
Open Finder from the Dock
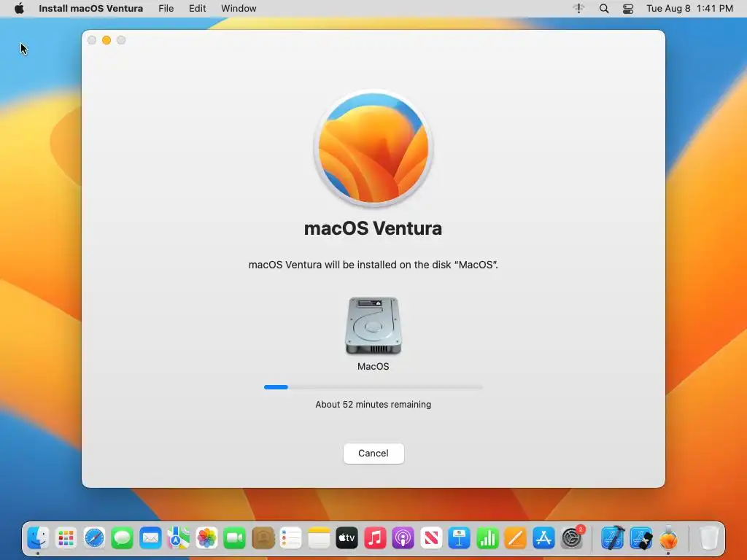click(x=38, y=539)
